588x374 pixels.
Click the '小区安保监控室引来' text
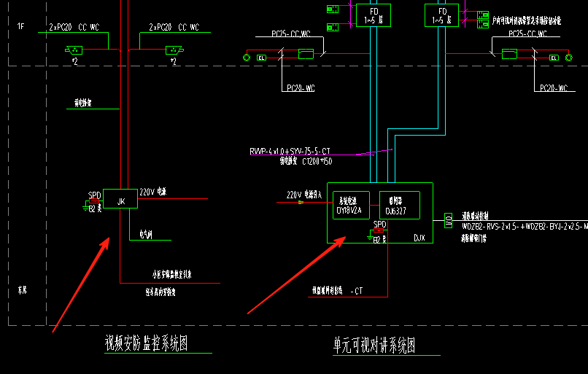(171, 274)
